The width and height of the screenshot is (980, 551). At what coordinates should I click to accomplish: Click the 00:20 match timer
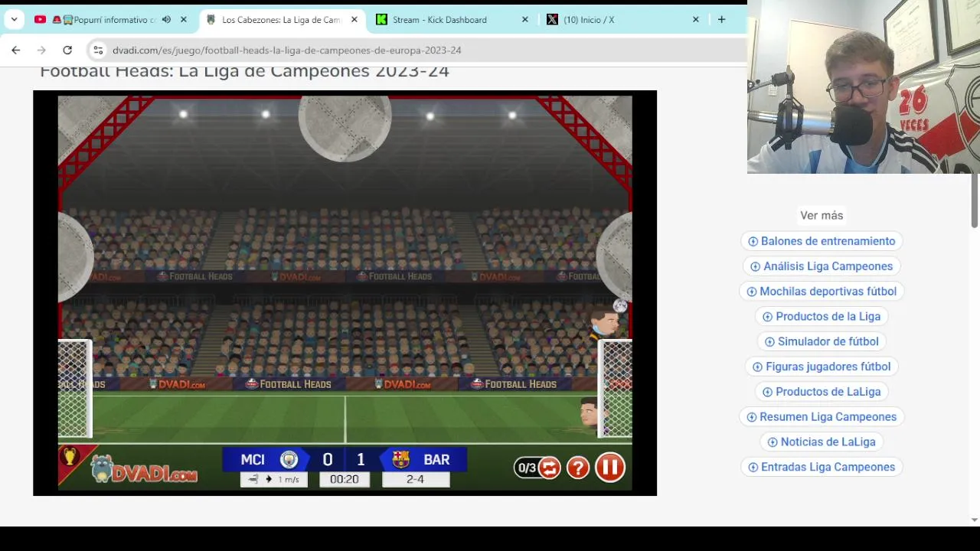coord(344,479)
